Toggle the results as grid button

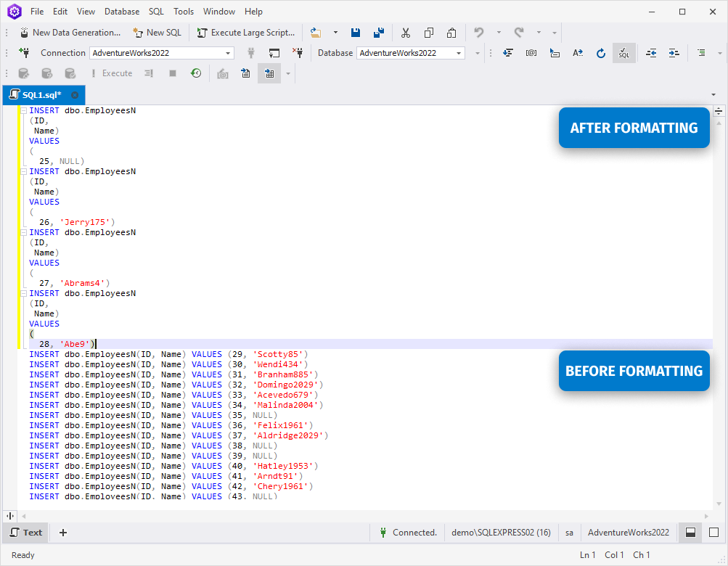(x=269, y=73)
